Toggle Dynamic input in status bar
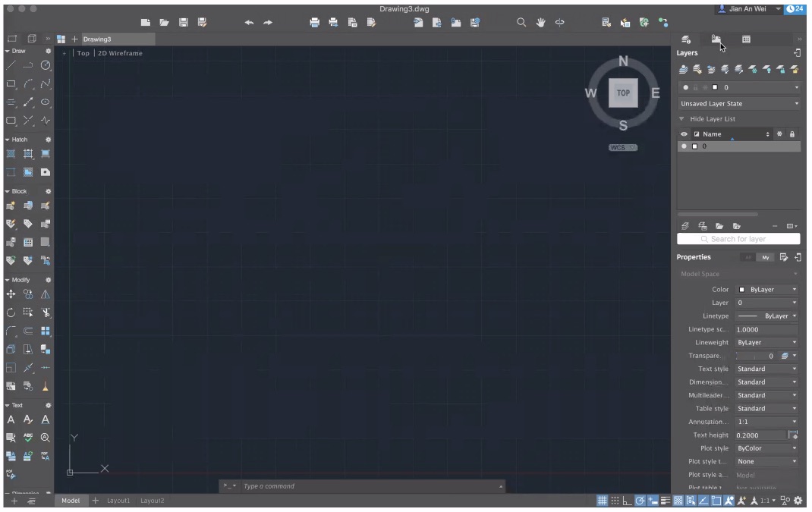 [653, 501]
